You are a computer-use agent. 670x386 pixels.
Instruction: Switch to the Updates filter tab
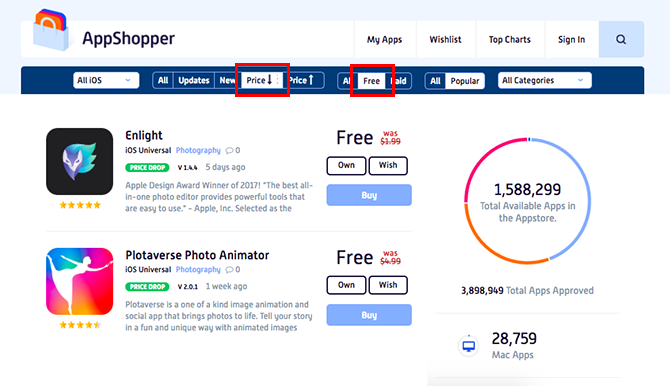point(194,80)
